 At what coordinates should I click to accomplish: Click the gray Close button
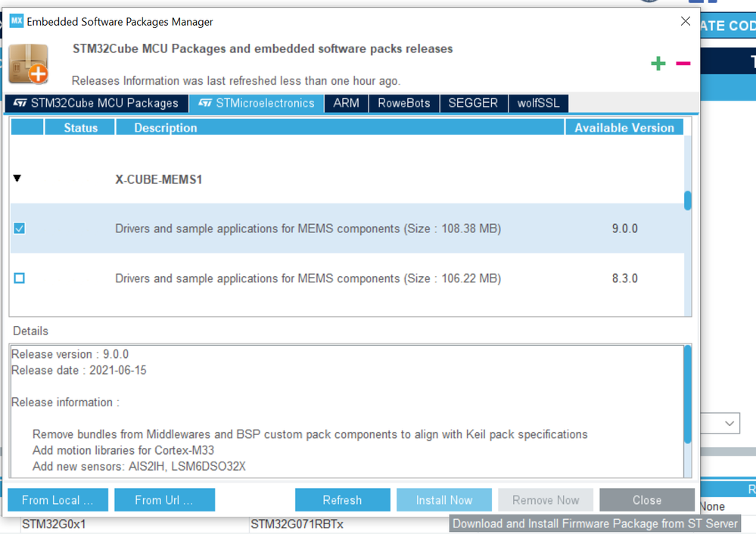point(647,500)
